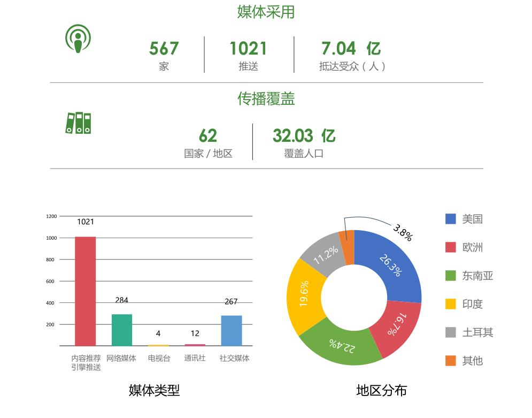Click the blue 社交媒体 bar
This screenshot has height=418, width=532.
click(x=232, y=330)
